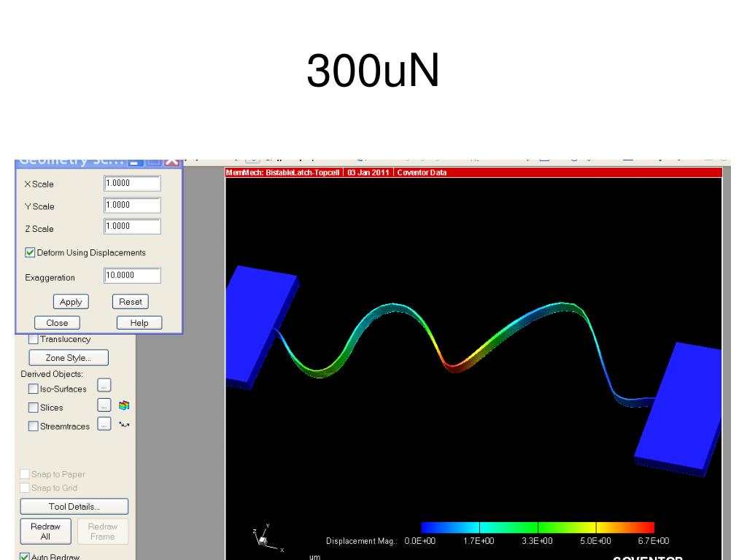This screenshot has height=560, width=747.
Task: Click the MemMech: BistableLatch-Topcell title text
Action: tap(282, 172)
